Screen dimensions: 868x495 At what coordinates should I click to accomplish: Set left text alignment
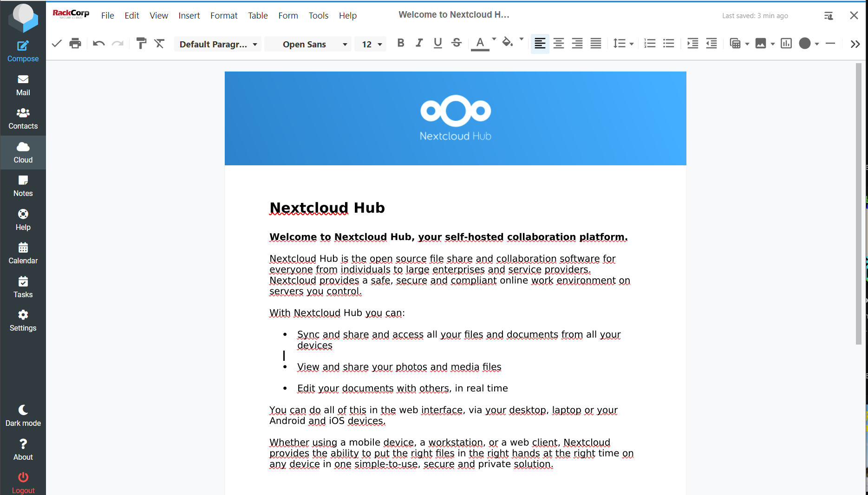tap(540, 44)
